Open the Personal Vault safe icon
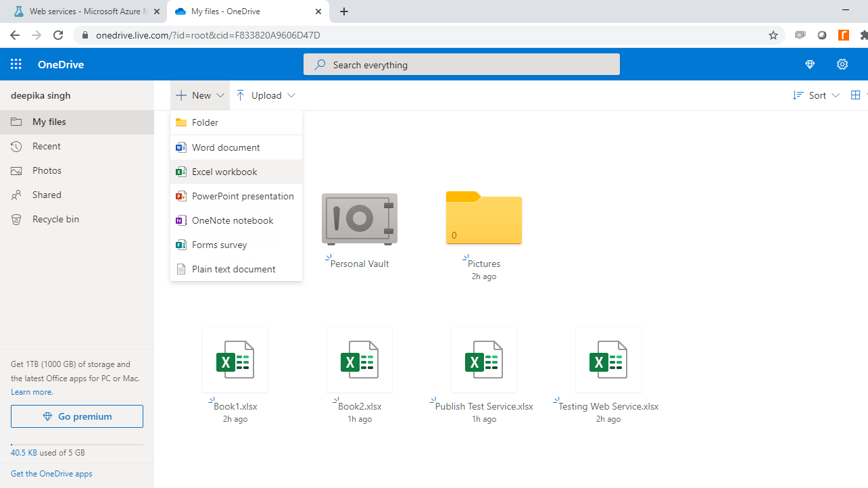Viewport: 868px width, 488px height. [360, 218]
